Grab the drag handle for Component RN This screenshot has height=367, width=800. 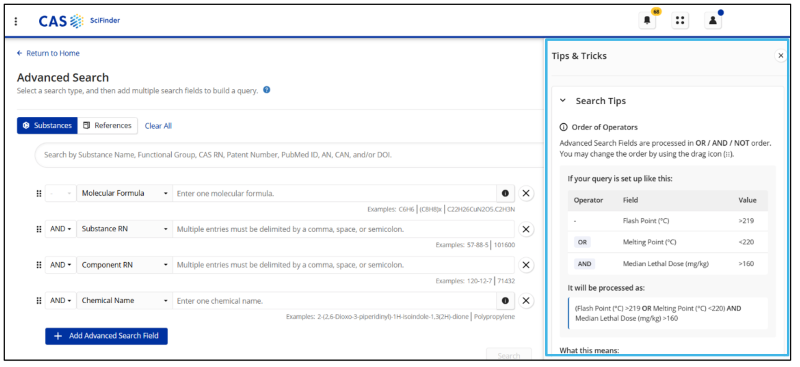pos(39,265)
